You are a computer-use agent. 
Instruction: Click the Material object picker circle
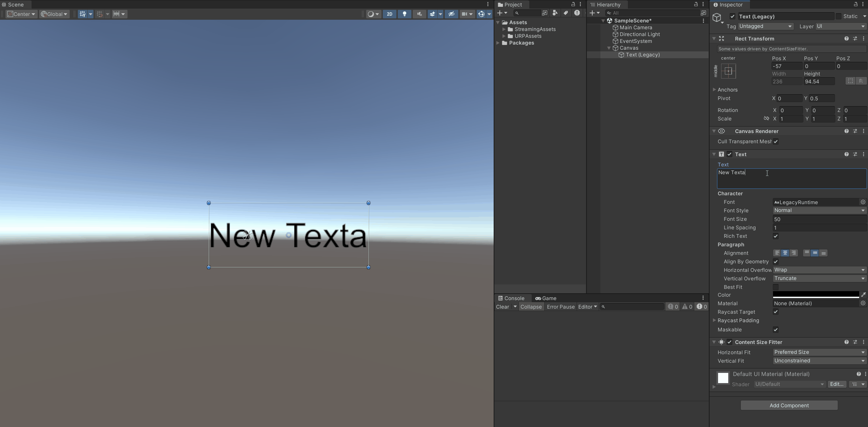pyautogui.click(x=863, y=303)
